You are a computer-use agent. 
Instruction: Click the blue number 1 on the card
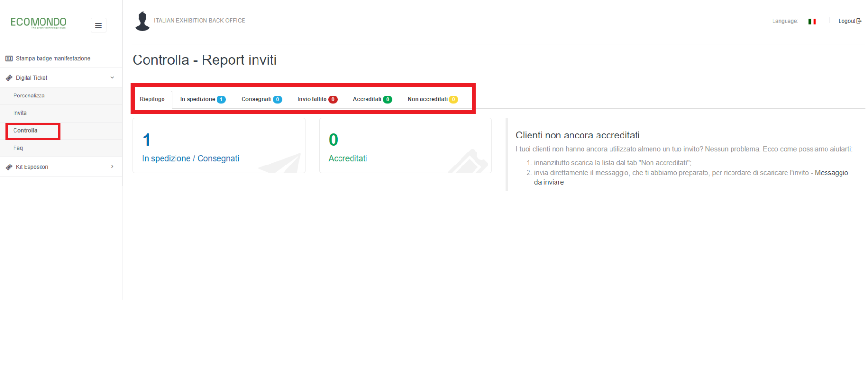pyautogui.click(x=147, y=140)
